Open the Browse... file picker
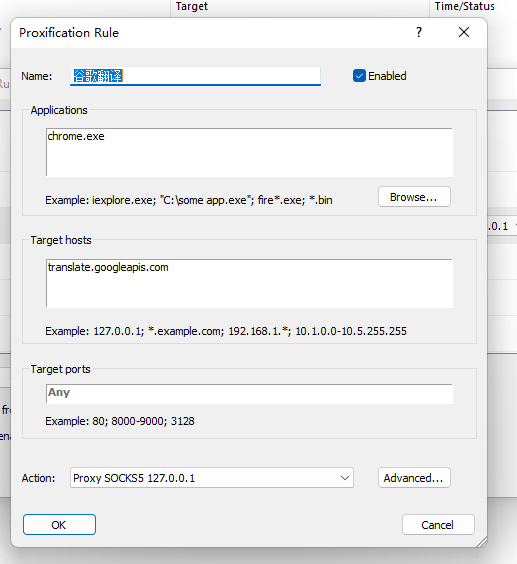Viewport: 517px width, 564px height. tap(414, 197)
